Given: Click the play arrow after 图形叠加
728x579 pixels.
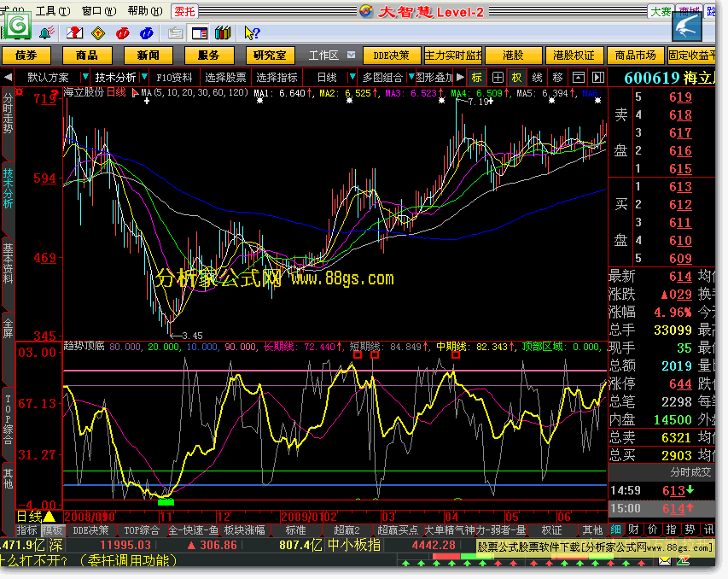Looking at the screenshot, I should (x=460, y=77).
